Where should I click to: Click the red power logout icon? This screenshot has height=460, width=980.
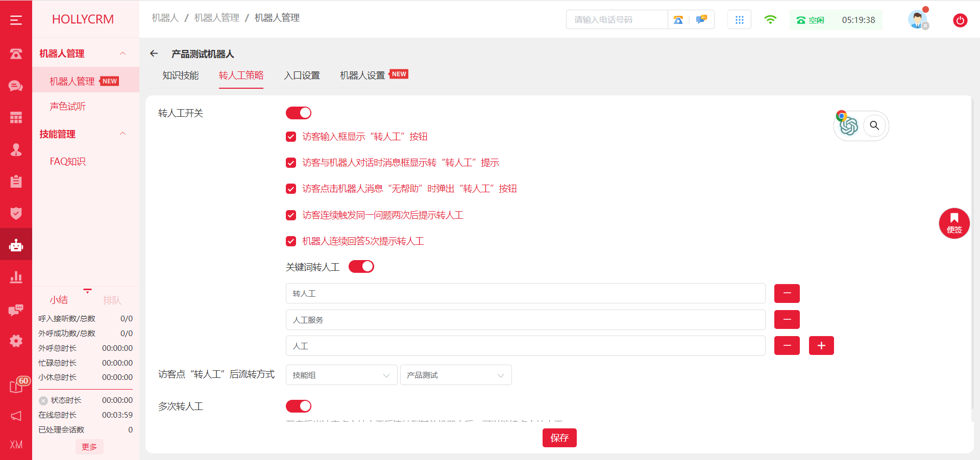(x=960, y=20)
